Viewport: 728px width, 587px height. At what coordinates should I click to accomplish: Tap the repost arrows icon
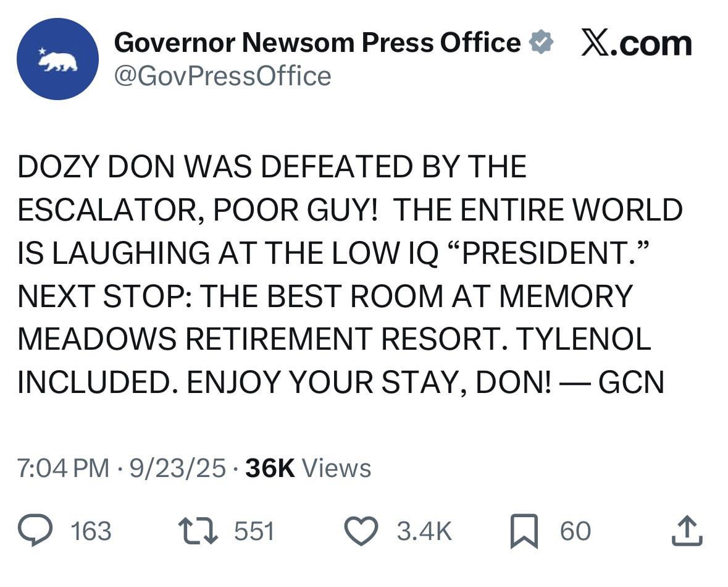coord(198,531)
